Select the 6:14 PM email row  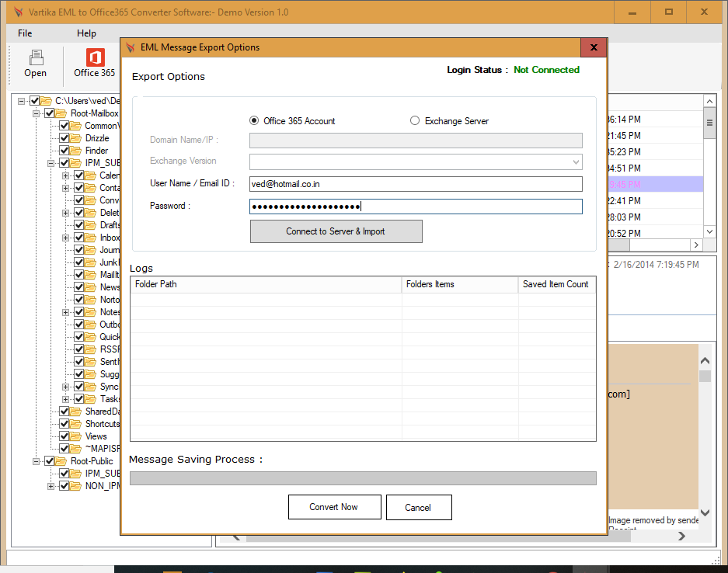point(655,120)
